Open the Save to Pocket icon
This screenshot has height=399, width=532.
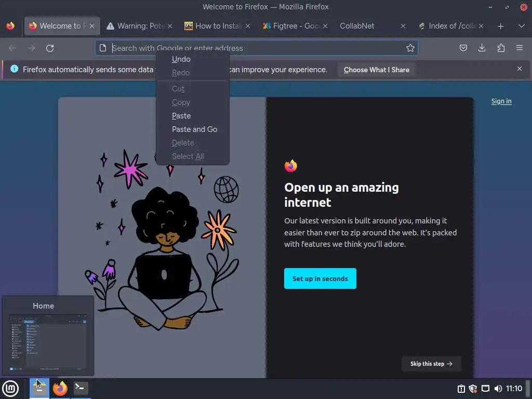pos(463,48)
